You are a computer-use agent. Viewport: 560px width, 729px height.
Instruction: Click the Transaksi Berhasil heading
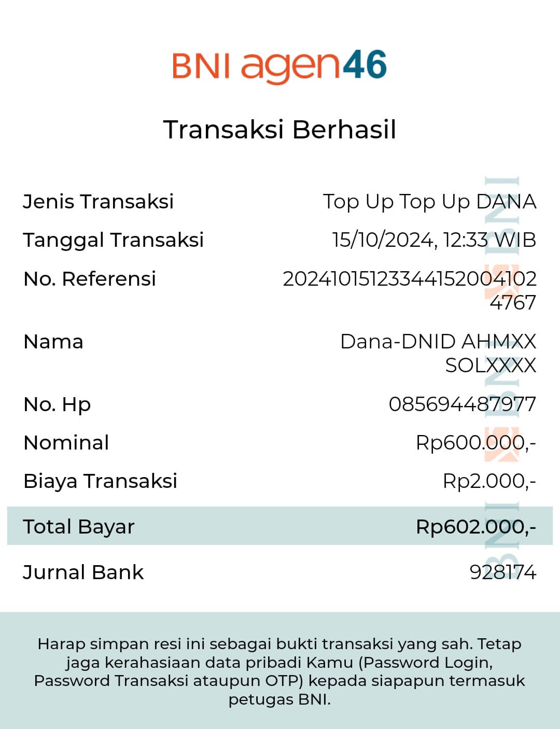pos(279,130)
